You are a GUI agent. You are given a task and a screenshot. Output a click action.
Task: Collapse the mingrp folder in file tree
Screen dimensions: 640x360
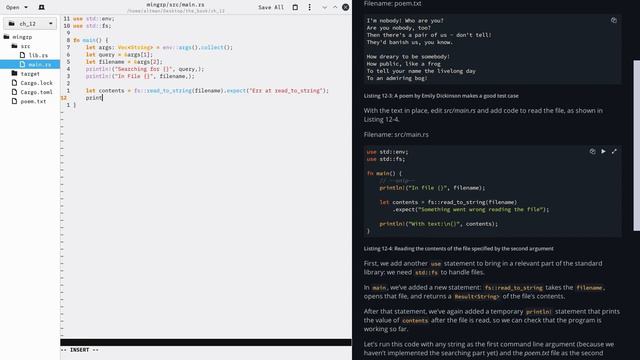18,37
